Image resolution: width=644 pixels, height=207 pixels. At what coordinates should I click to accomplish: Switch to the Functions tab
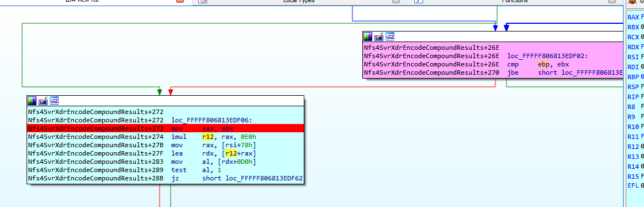point(514,1)
